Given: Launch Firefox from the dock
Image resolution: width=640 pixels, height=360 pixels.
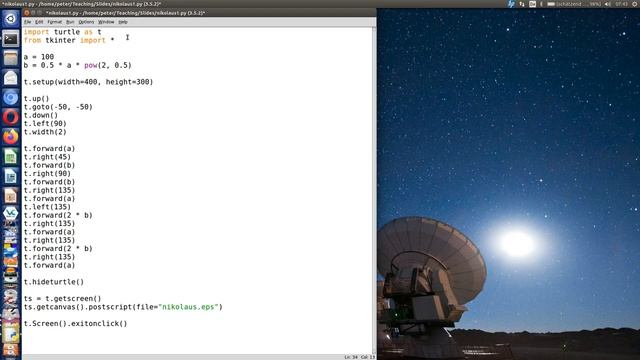Looking at the screenshot, I should pos(11,137).
